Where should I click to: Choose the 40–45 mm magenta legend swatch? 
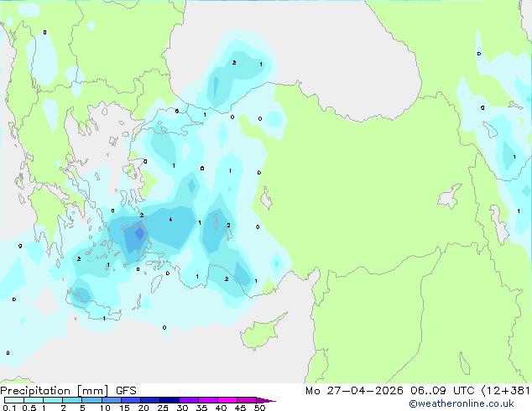(227, 400)
